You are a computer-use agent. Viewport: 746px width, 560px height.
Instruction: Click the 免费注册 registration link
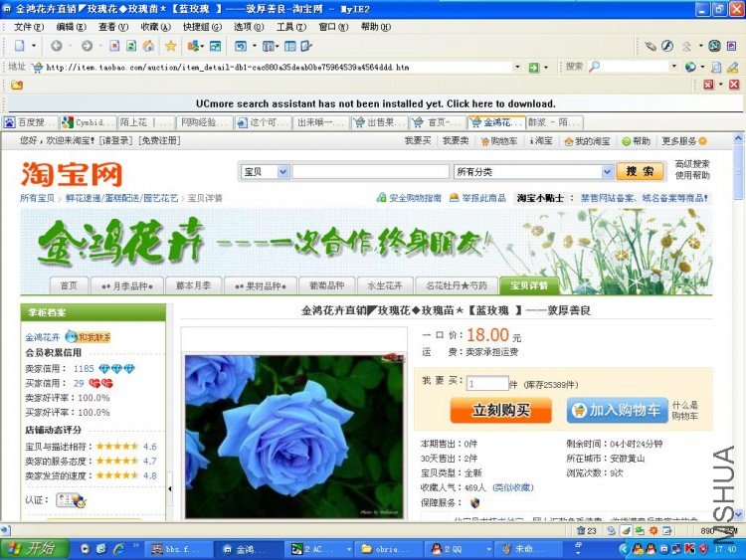coord(159,141)
